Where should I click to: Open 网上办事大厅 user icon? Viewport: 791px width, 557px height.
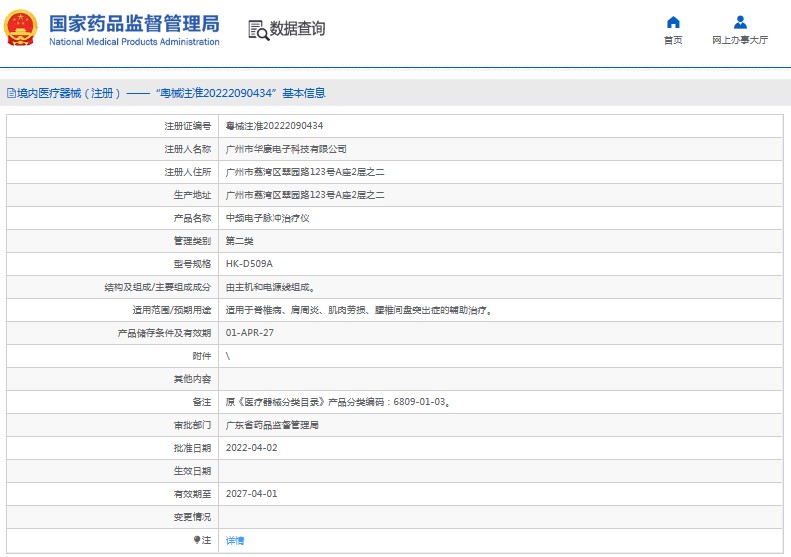click(x=740, y=22)
